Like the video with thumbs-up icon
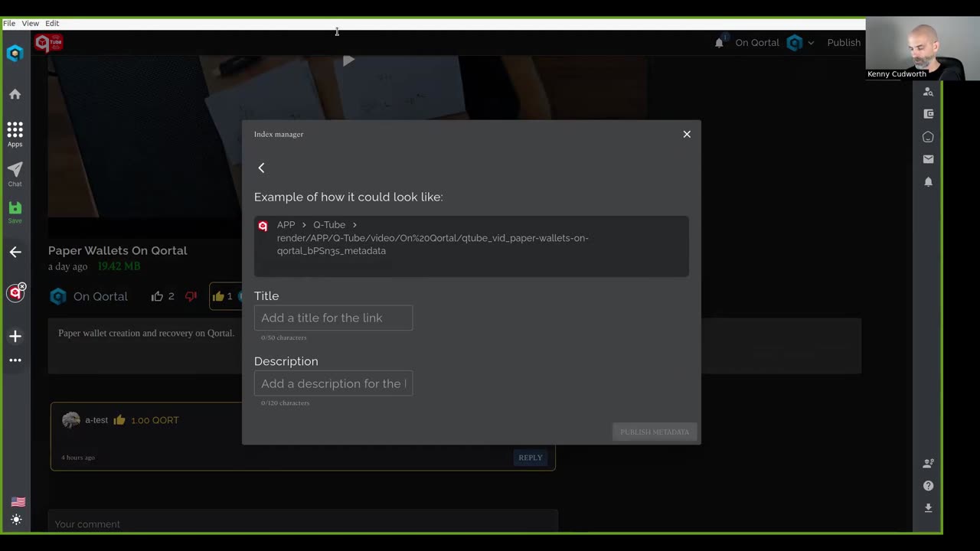The width and height of the screenshot is (980, 551). tap(157, 296)
